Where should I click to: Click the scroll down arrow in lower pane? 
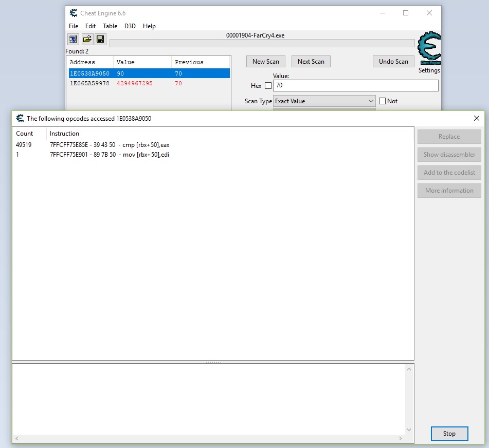coord(409,430)
